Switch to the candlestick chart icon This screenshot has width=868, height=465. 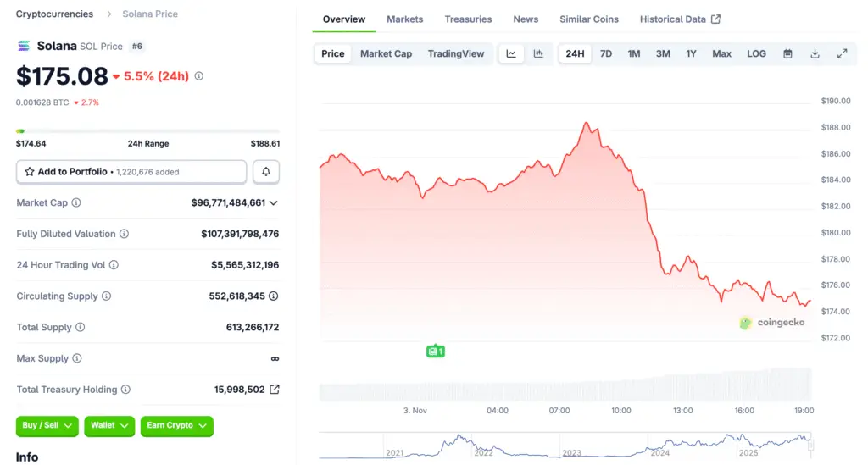pyautogui.click(x=538, y=54)
